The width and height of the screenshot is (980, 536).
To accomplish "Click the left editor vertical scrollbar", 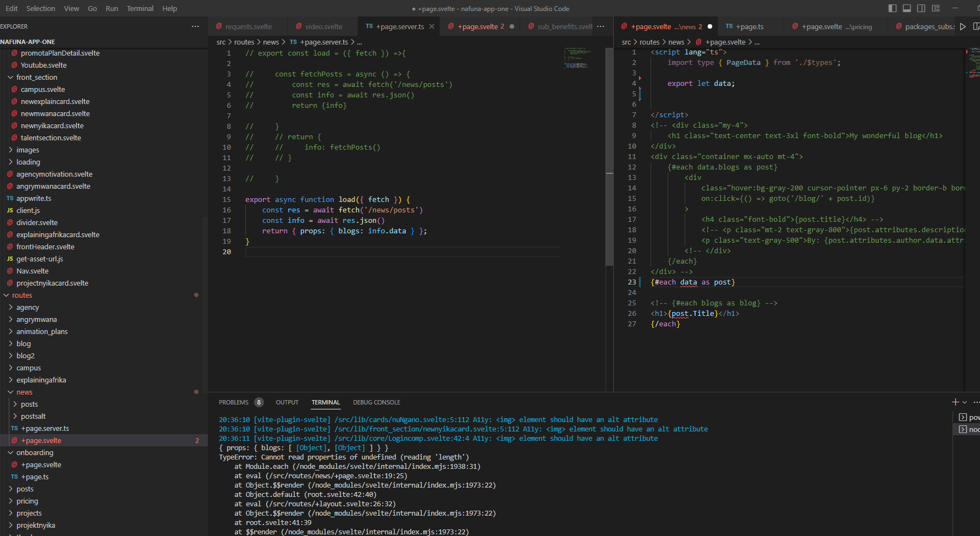I will tap(609, 157).
